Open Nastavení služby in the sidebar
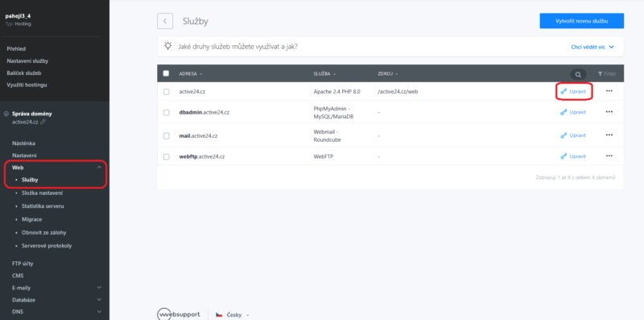This screenshot has width=644, height=320. click(x=27, y=61)
